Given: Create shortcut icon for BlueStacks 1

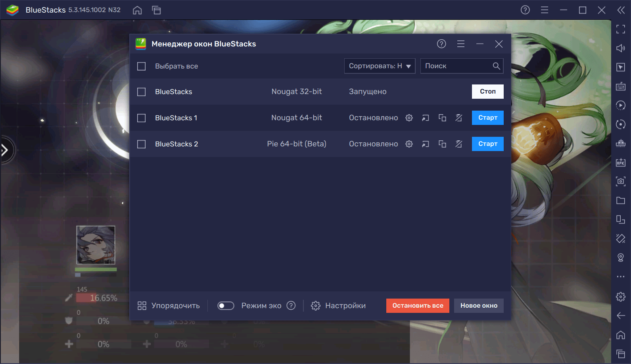Looking at the screenshot, I should 426,118.
